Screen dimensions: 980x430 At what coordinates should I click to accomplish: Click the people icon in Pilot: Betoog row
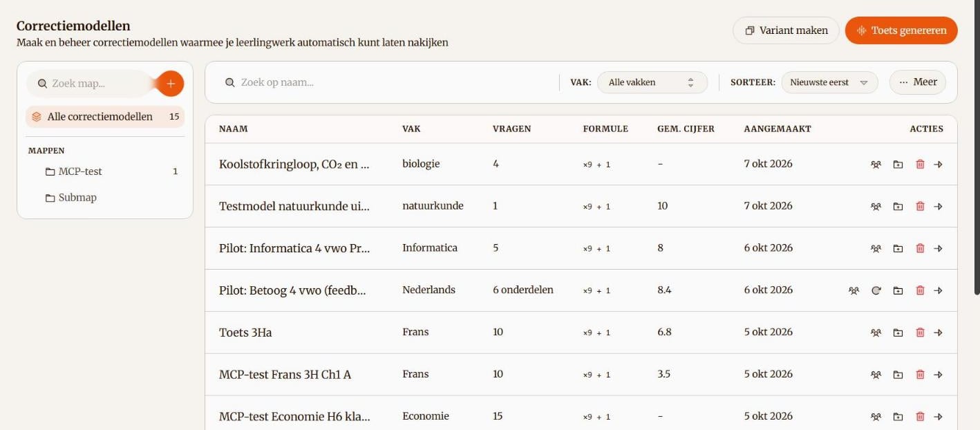click(x=854, y=291)
